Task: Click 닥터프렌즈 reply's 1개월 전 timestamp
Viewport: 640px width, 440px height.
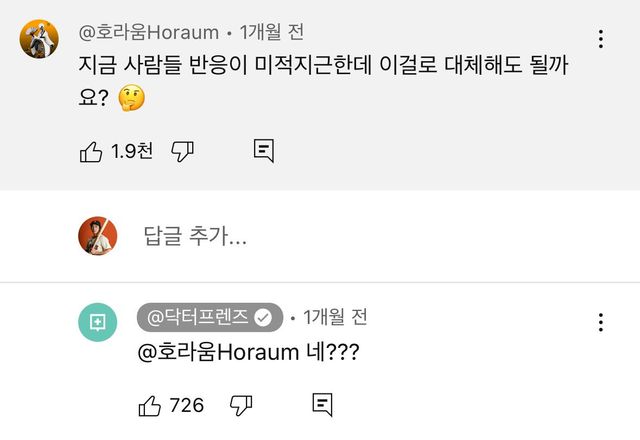Action: tap(335, 317)
